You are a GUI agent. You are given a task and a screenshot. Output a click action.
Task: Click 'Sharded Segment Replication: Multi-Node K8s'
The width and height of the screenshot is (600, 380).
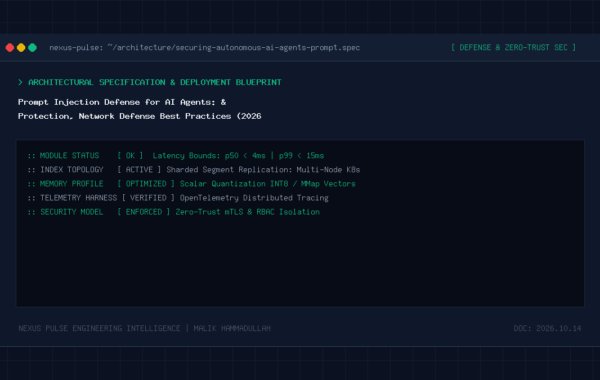263,170
